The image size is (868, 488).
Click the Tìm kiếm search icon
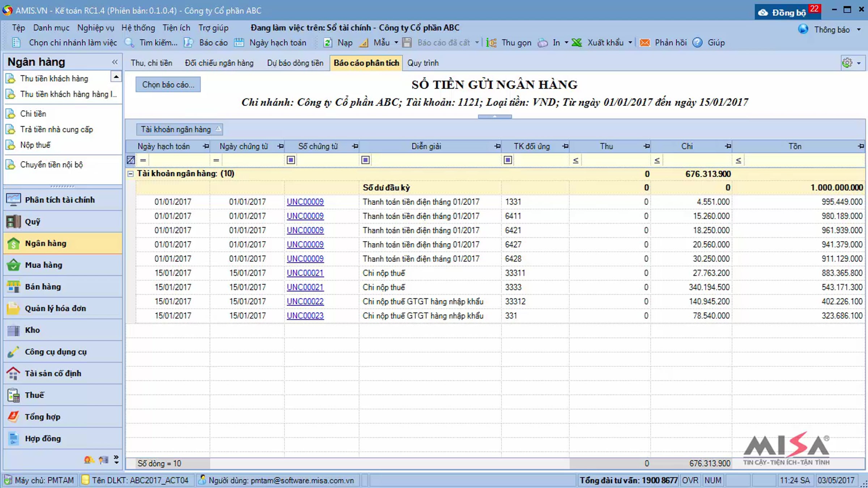(x=129, y=43)
